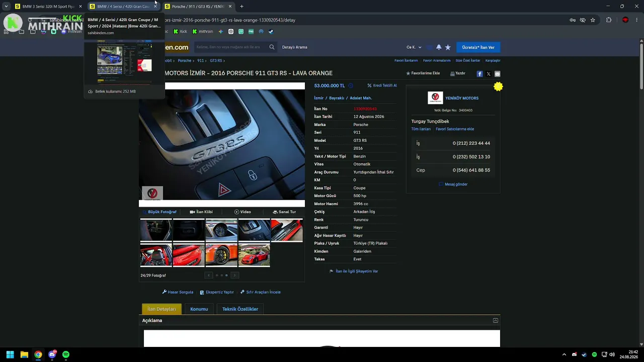Close the Porsche 911 GT3 RS tab
The width and height of the screenshot is (644, 362).
tap(230, 7)
